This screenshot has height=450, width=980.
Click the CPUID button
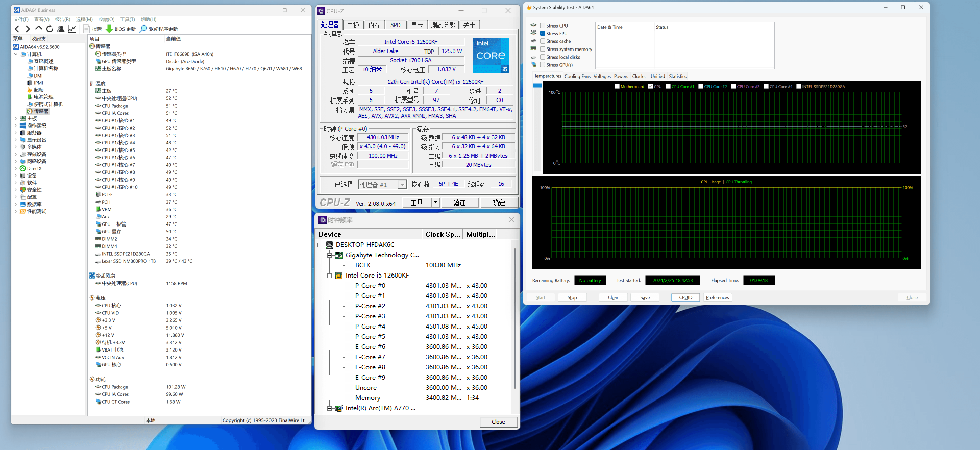(x=685, y=298)
